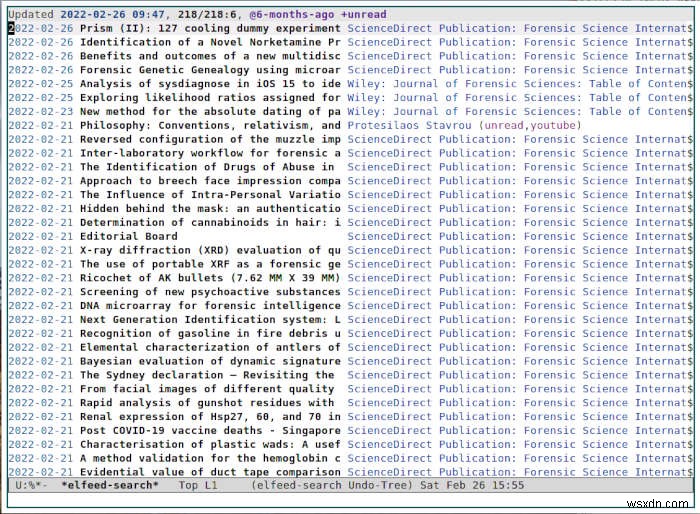Select 'Post COVID-19 vaccine deaths - Singapore'
Viewport: 700px width, 514px height.
tap(210, 430)
